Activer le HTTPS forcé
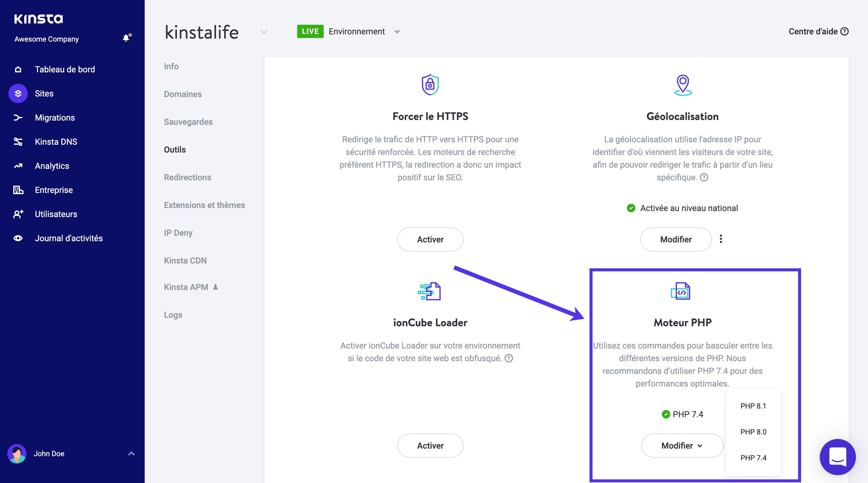Screen dimensions: 868x483 point(430,239)
